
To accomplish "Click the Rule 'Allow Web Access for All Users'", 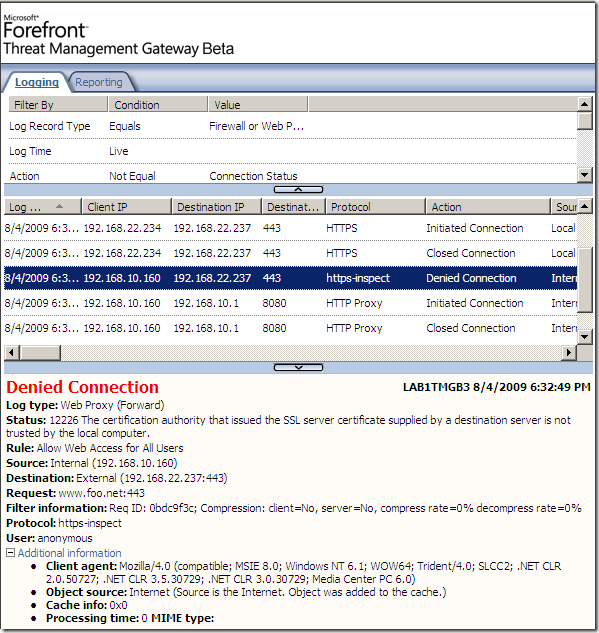I will [x=110, y=448].
